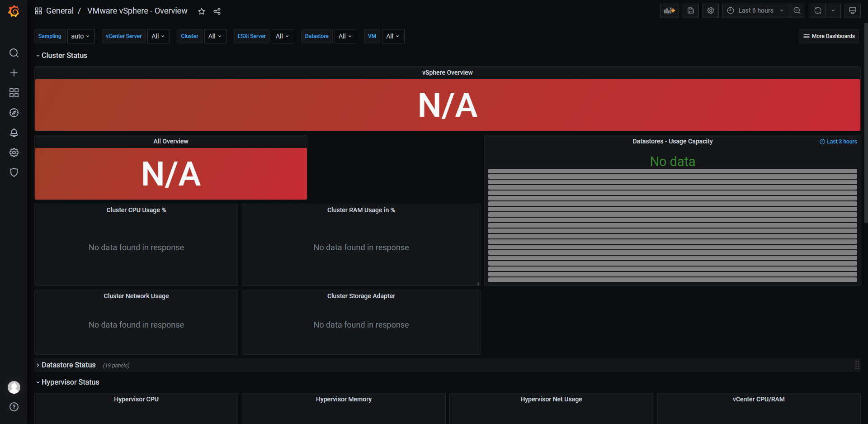868x424 pixels.
Task: Open the Alerting bell icon
Action: click(14, 133)
